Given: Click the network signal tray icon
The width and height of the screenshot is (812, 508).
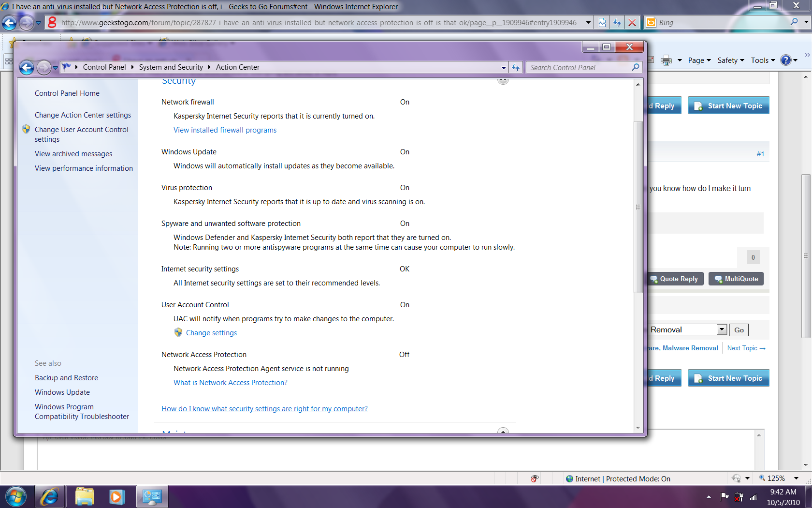Looking at the screenshot, I should tap(753, 497).
